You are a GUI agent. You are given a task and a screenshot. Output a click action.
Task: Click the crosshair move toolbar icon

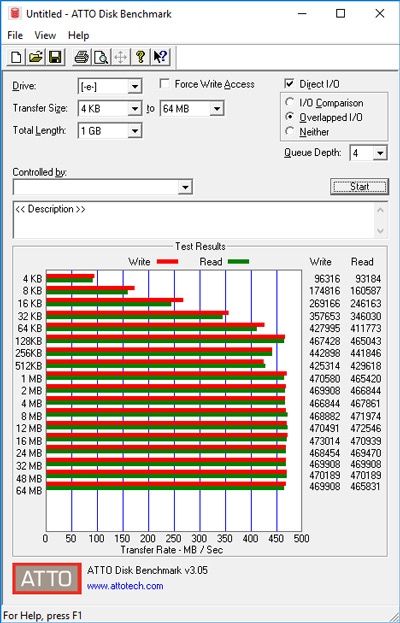click(x=120, y=57)
